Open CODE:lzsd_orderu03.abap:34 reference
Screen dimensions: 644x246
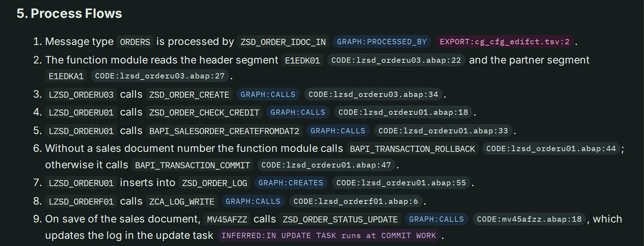(373, 95)
